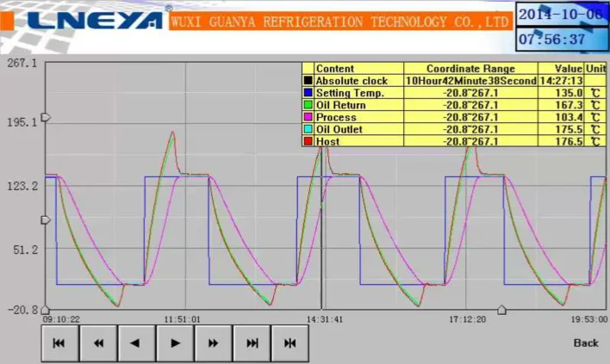The height and width of the screenshot is (364, 610).
Task: Click the 176.5 host value
Action: coord(570,141)
